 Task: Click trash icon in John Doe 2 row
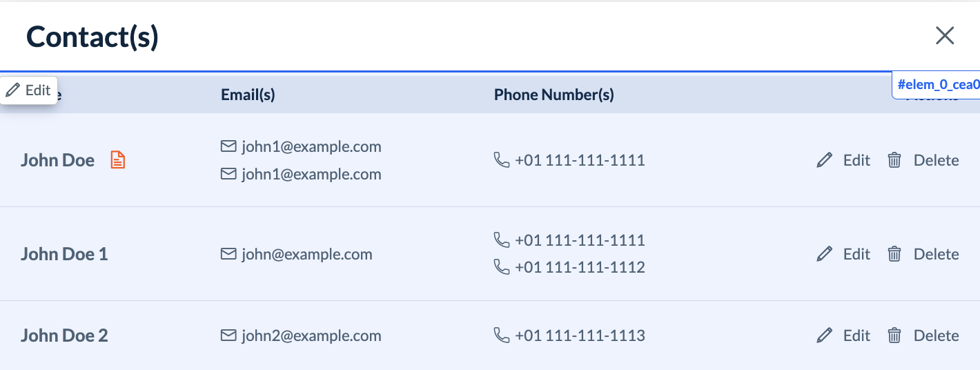(x=894, y=335)
